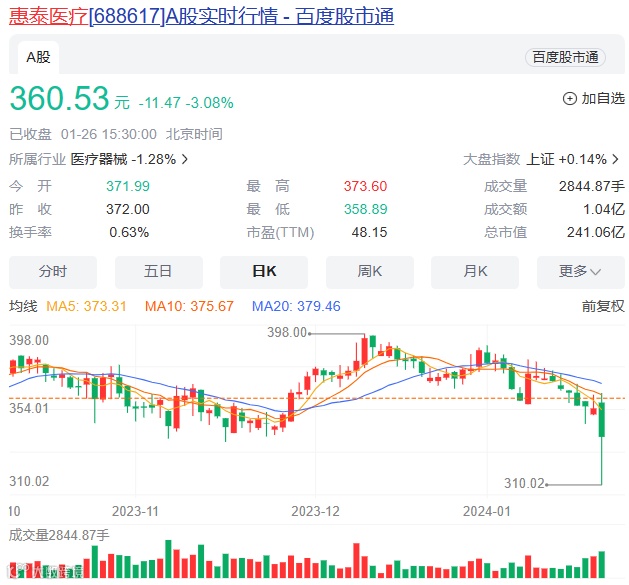This screenshot has width=629, height=585.
Task: Click the -11.47 price change value
Action: tap(160, 103)
